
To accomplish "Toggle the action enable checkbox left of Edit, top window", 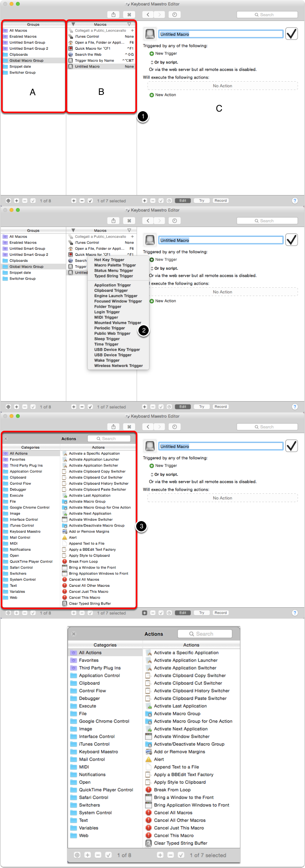I will click(x=161, y=201).
